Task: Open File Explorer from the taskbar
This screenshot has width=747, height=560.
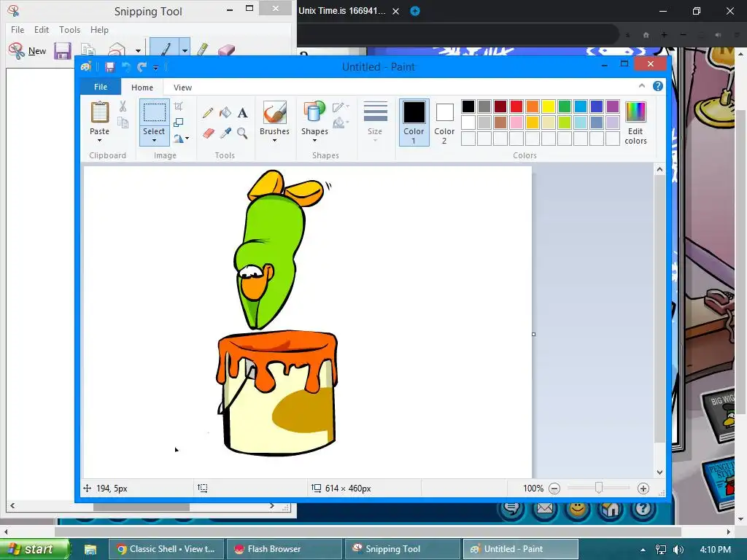Action: [90, 549]
